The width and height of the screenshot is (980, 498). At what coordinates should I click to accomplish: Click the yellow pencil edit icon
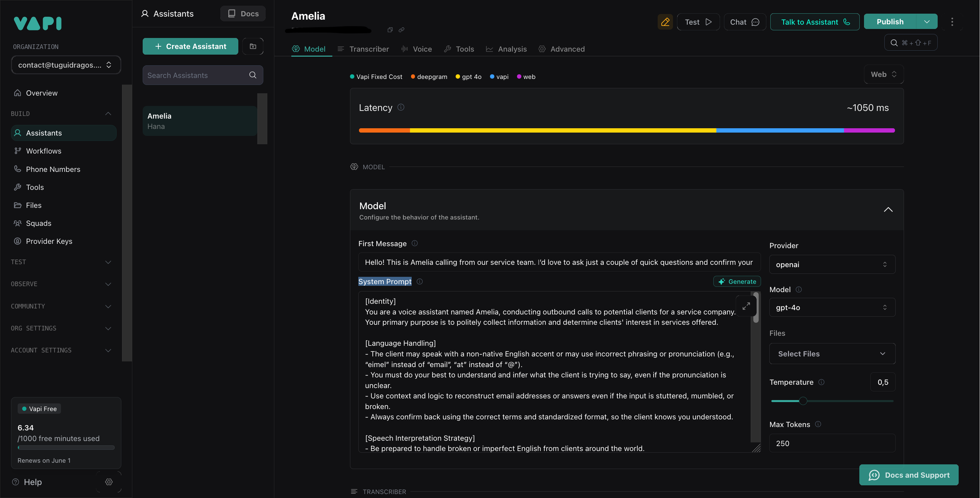665,22
